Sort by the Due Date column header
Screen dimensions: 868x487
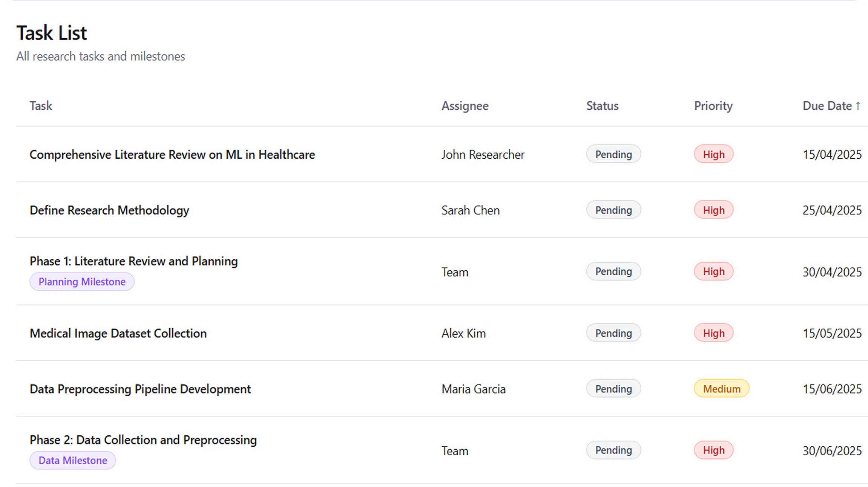pos(831,106)
